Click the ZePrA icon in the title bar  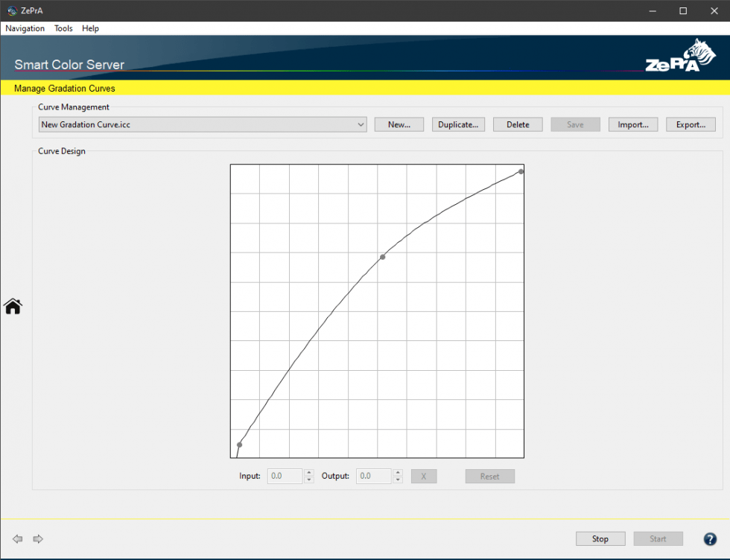click(x=11, y=10)
